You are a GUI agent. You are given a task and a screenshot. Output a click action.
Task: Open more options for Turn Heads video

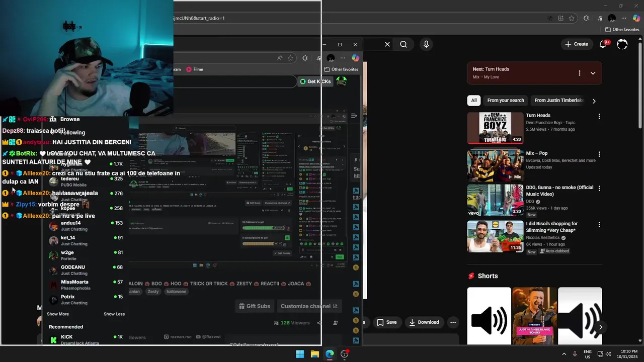(x=599, y=116)
